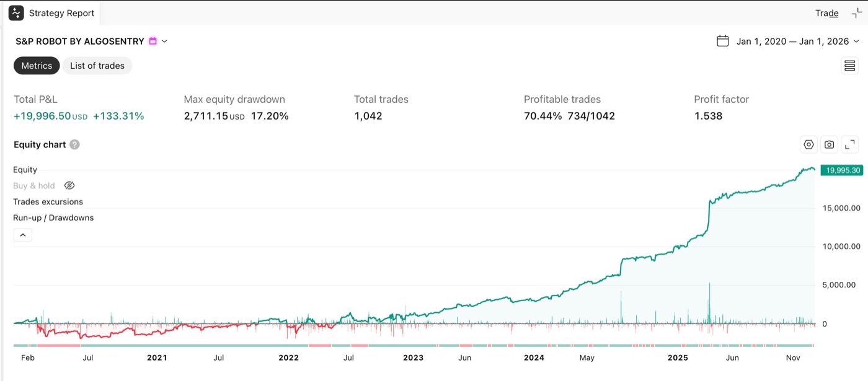Click the 19,995.30 equity price label
868x381 pixels.
pyautogui.click(x=841, y=170)
